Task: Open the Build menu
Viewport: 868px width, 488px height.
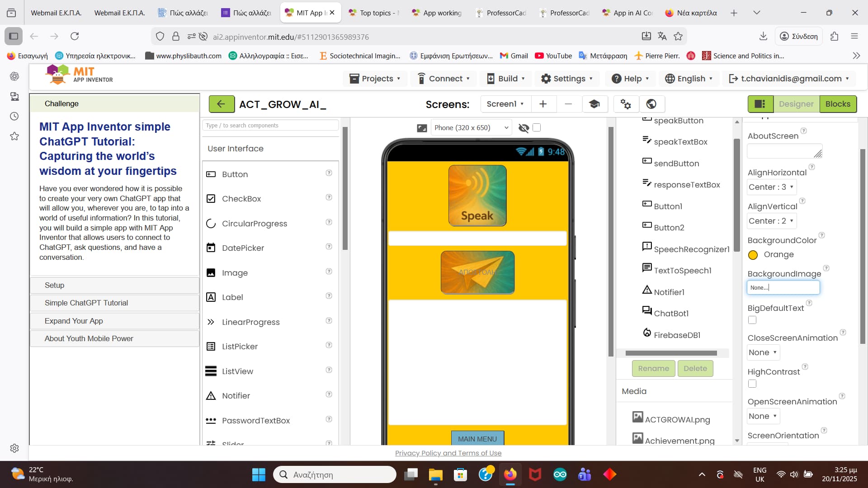Action: [x=506, y=79]
